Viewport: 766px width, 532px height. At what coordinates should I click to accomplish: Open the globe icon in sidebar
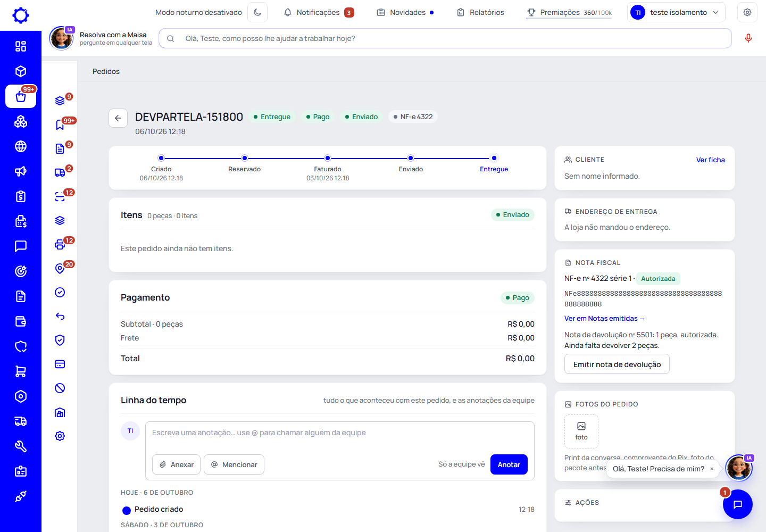click(x=21, y=146)
